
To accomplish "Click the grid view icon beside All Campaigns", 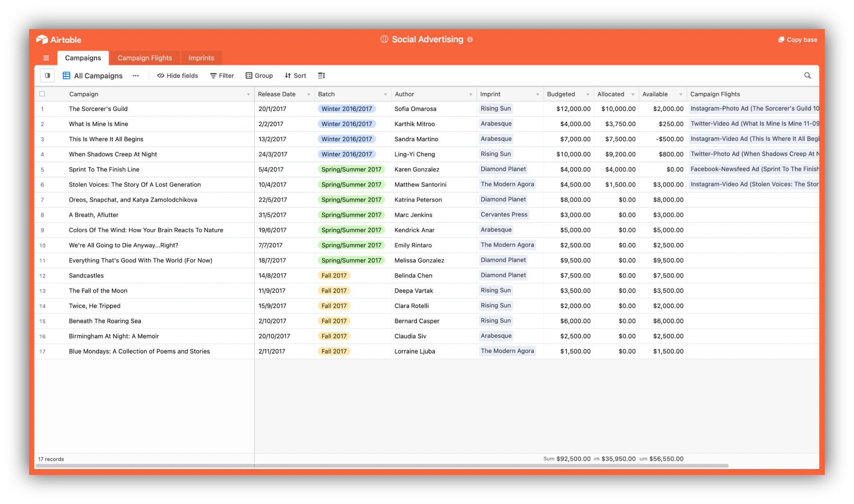I will click(x=67, y=76).
